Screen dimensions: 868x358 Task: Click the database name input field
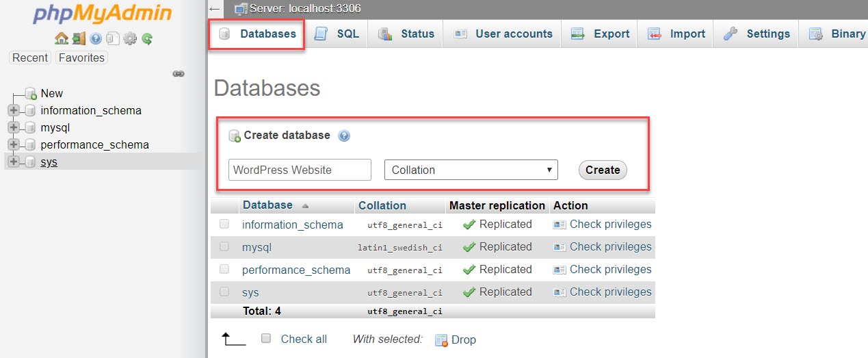(x=300, y=170)
